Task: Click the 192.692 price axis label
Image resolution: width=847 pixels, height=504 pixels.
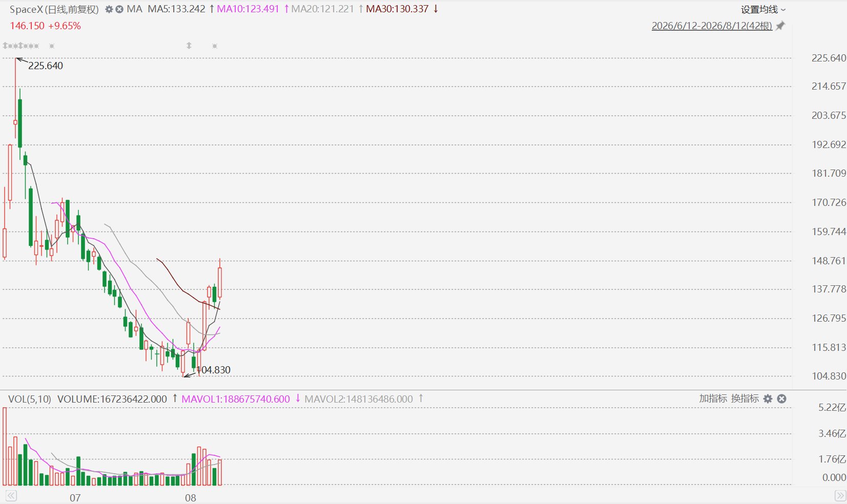Action: (x=829, y=144)
